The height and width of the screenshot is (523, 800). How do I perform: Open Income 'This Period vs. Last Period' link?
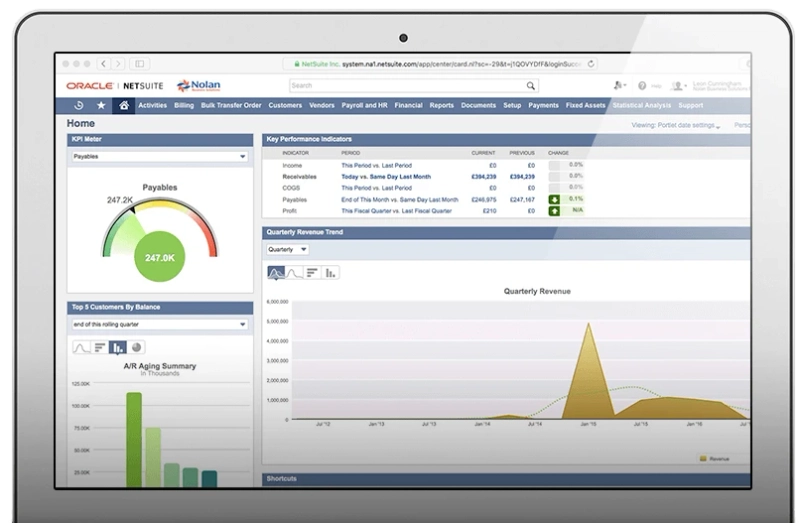[377, 166]
